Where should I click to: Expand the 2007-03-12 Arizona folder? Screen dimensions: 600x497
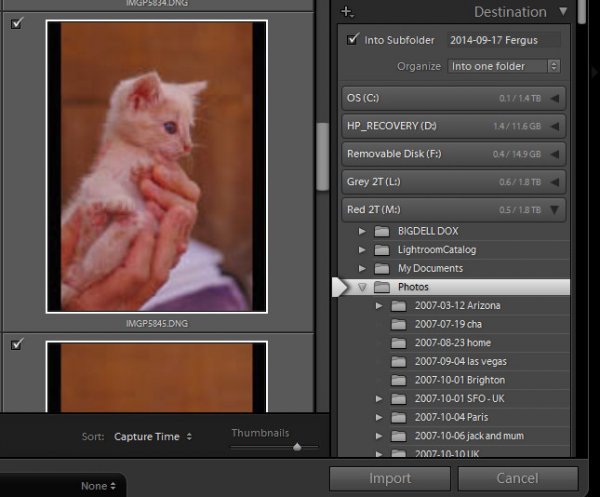[x=379, y=305]
